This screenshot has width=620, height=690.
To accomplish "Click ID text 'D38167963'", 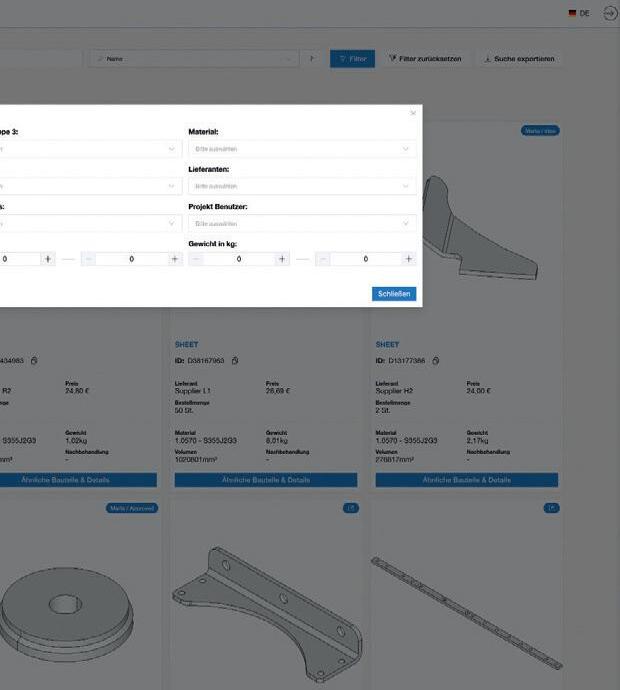I will tap(205, 360).
